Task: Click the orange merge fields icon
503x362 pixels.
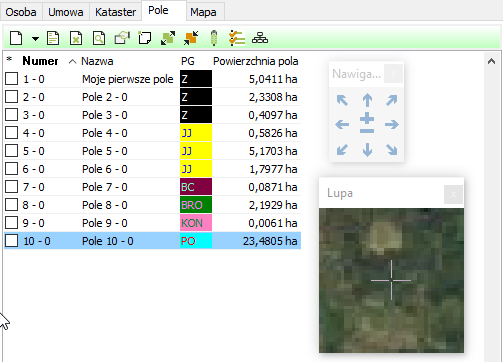Action: tap(191, 38)
